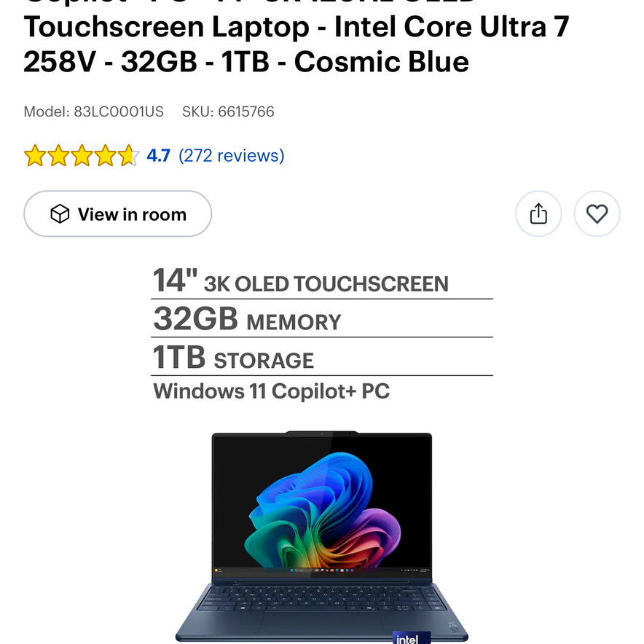This screenshot has width=644, height=644.
Task: Tap the 3D cube icon
Action: pyautogui.click(x=60, y=213)
